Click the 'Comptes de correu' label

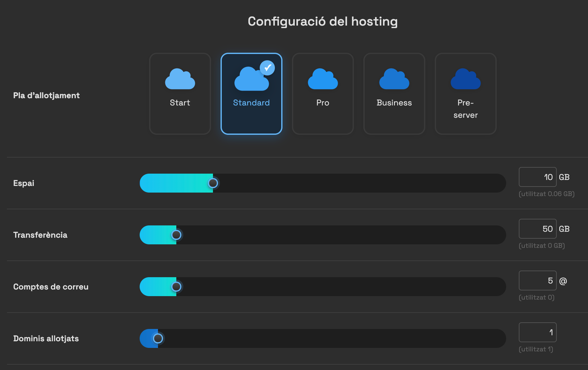tap(51, 287)
